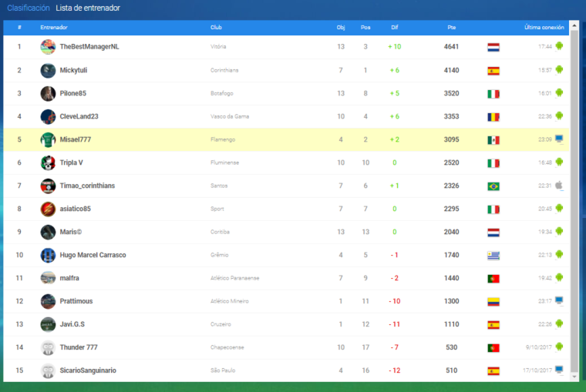586x392 pixels.
Task: Open Hugo Marcel Carrasco name
Action: coord(93,255)
